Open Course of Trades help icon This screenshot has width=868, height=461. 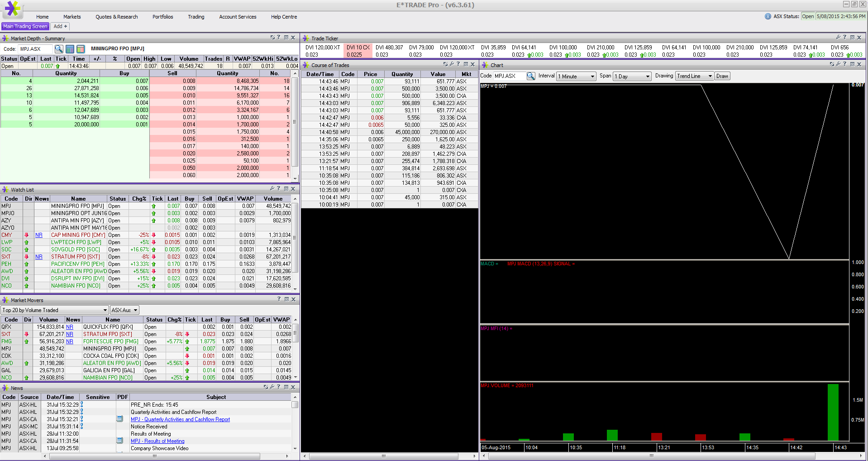[458, 64]
